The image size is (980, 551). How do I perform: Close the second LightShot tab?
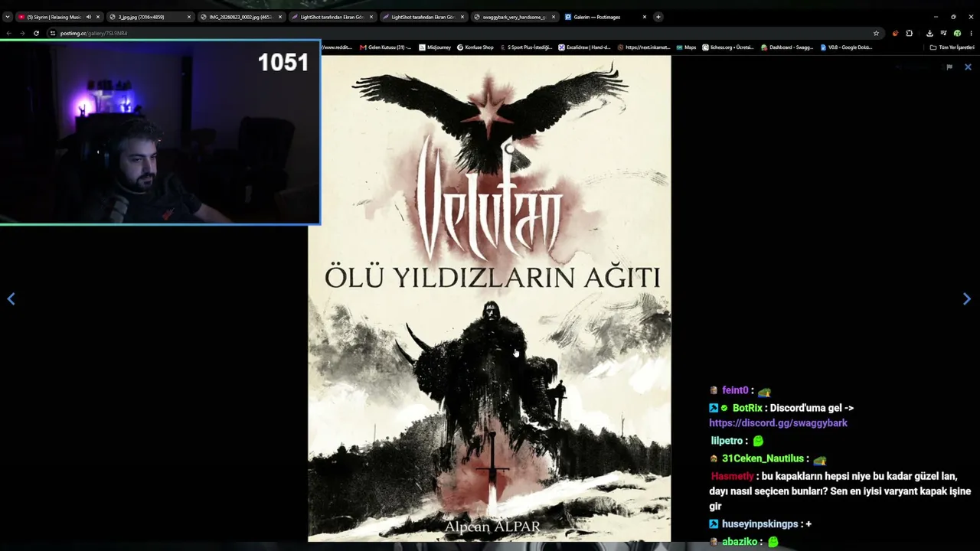(462, 17)
